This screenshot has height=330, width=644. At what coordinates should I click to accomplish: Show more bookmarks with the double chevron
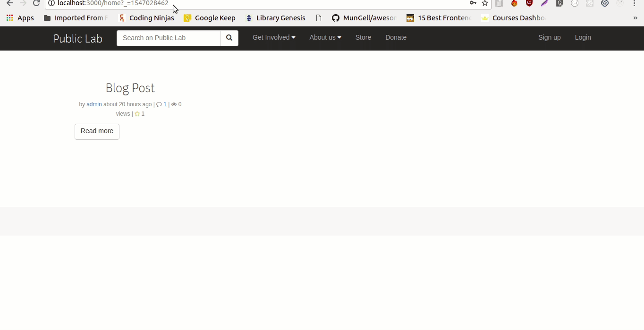[x=635, y=18]
